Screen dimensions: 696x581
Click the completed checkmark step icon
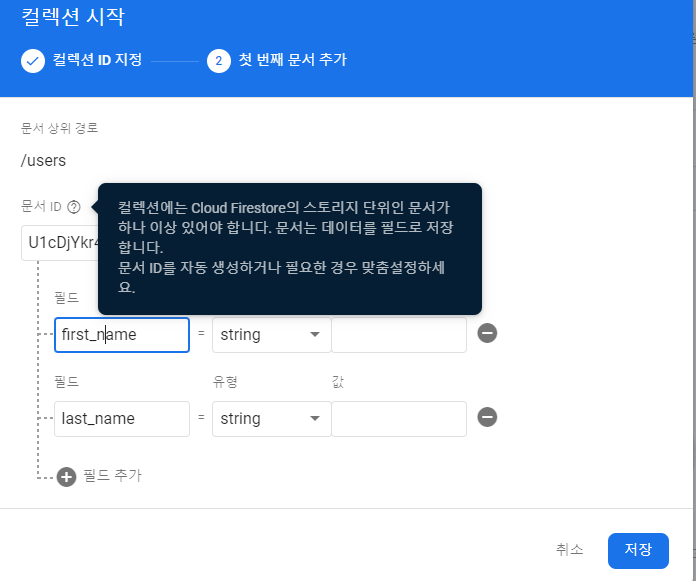(33, 61)
